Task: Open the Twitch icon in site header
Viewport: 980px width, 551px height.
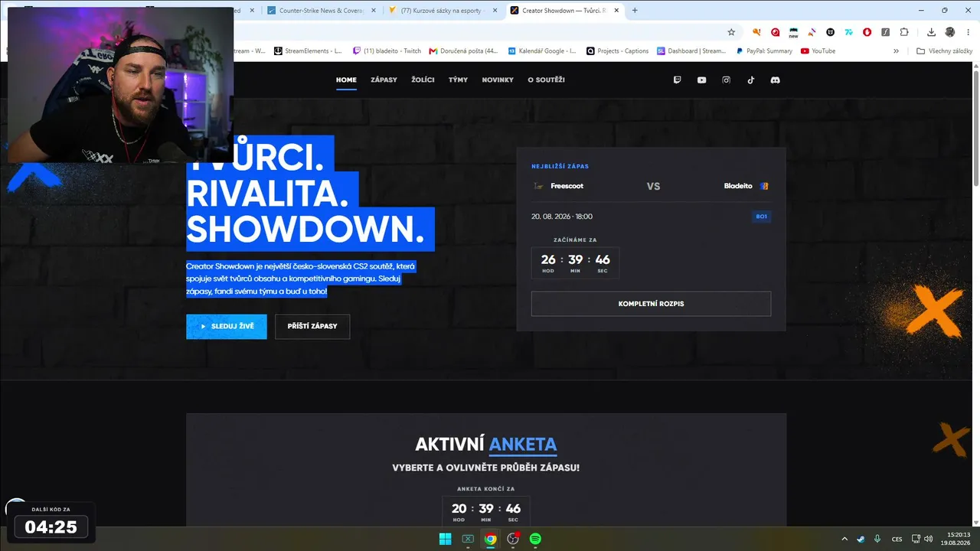Action: tap(677, 80)
